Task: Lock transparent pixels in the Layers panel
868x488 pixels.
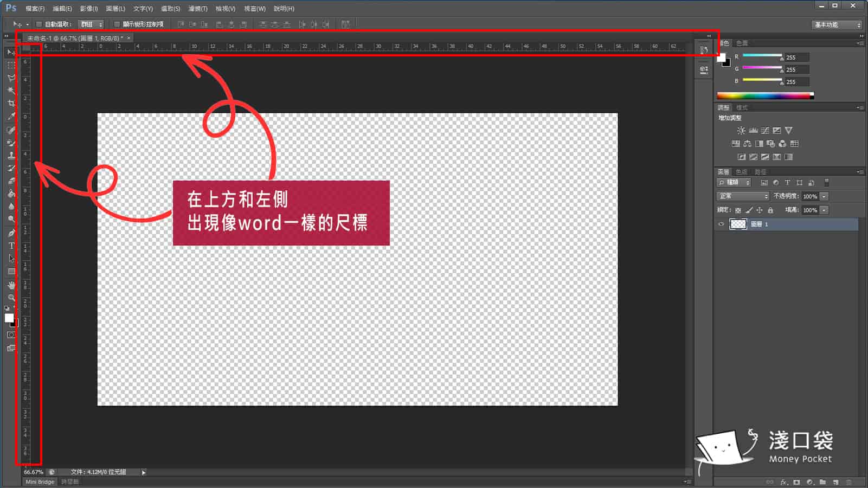Action: (x=739, y=210)
